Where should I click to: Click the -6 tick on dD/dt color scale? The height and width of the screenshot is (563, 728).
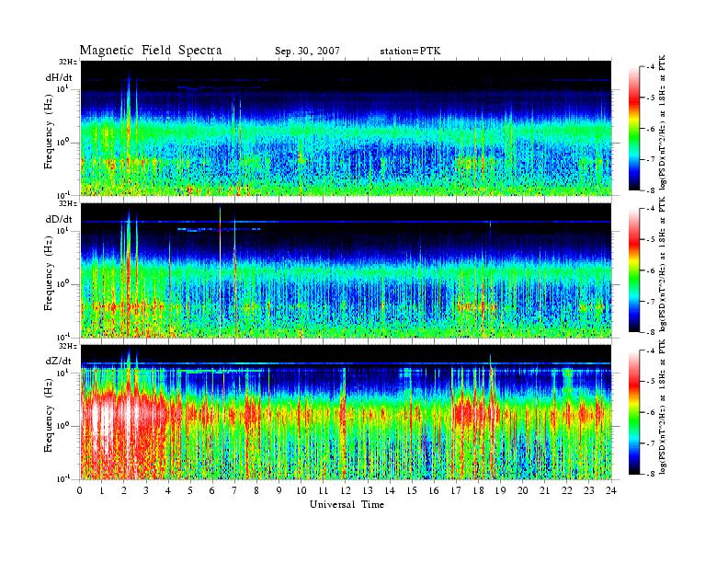(651, 270)
